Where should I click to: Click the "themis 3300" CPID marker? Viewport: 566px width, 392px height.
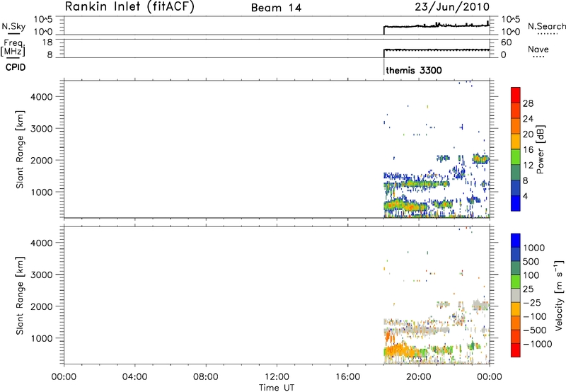click(414, 70)
